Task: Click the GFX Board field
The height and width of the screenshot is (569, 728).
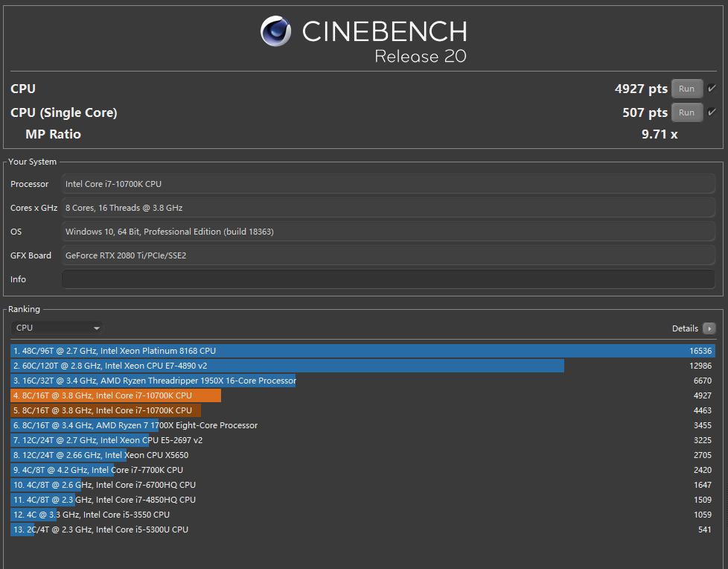Action: pyautogui.click(x=387, y=255)
